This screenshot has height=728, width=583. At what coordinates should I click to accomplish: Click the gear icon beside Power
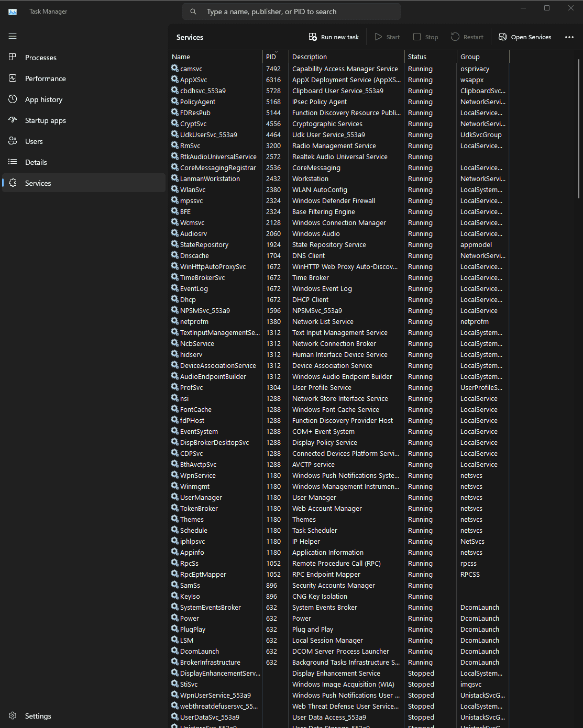(175, 618)
